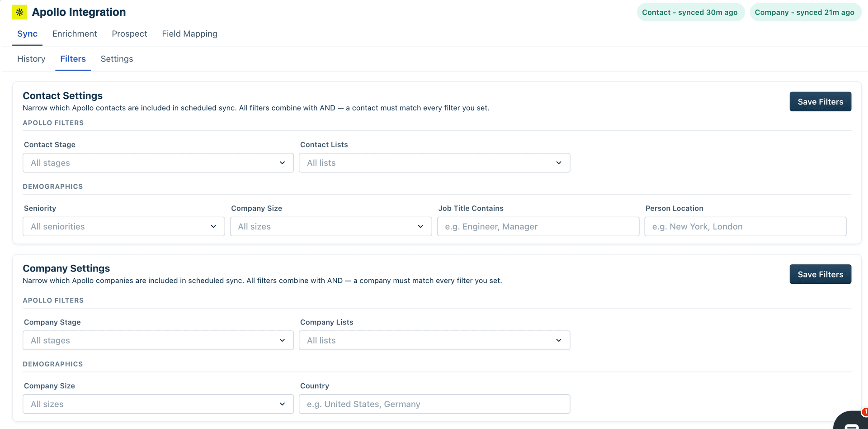The image size is (868, 429).
Task: Switch to the Sync tab
Action: 27,34
